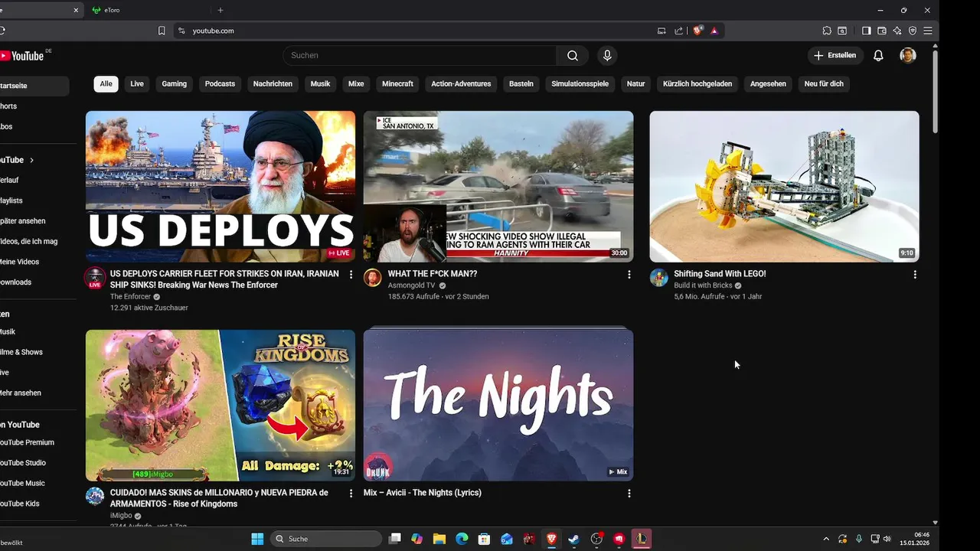Open Asmongold TV channel name link
Viewport: 980px width, 551px height.
coord(411,285)
